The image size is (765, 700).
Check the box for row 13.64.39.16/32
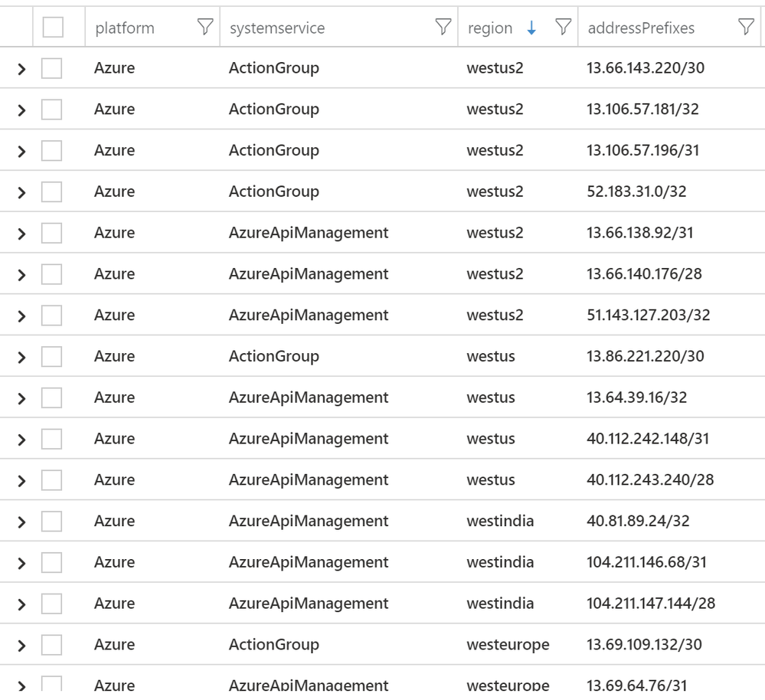tap(52, 397)
